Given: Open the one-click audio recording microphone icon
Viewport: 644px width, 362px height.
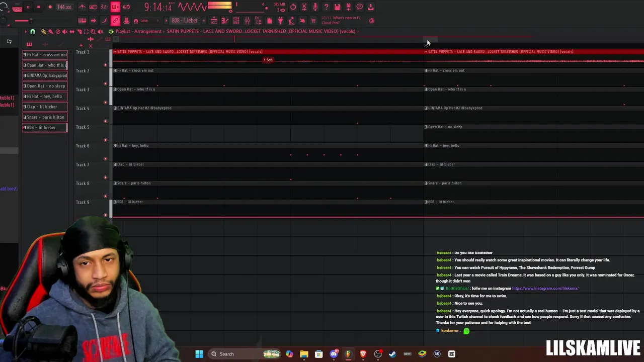Looking at the screenshot, I should tap(315, 7).
